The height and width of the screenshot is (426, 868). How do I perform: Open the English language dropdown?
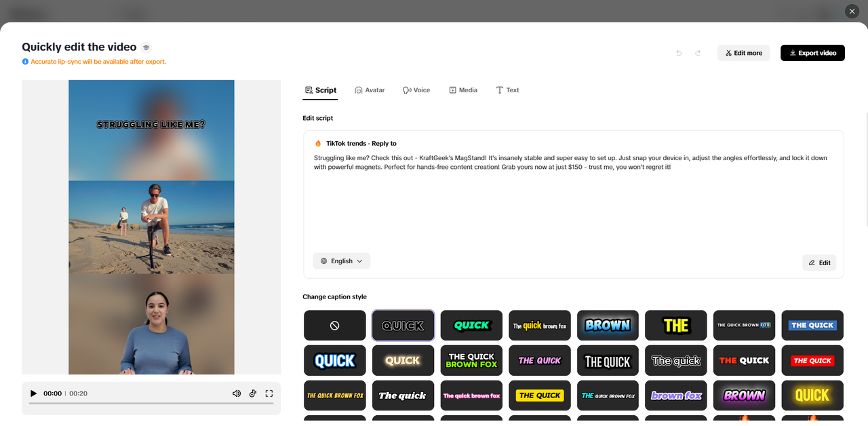(x=341, y=260)
